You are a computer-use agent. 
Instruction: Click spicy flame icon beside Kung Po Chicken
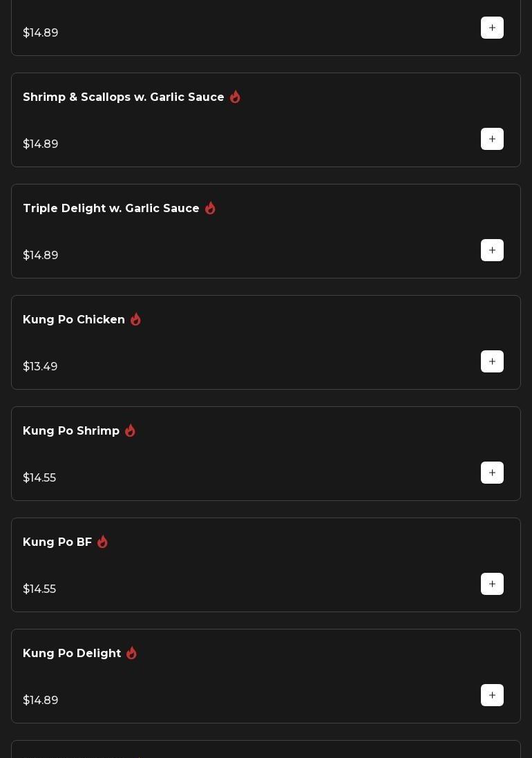135,319
